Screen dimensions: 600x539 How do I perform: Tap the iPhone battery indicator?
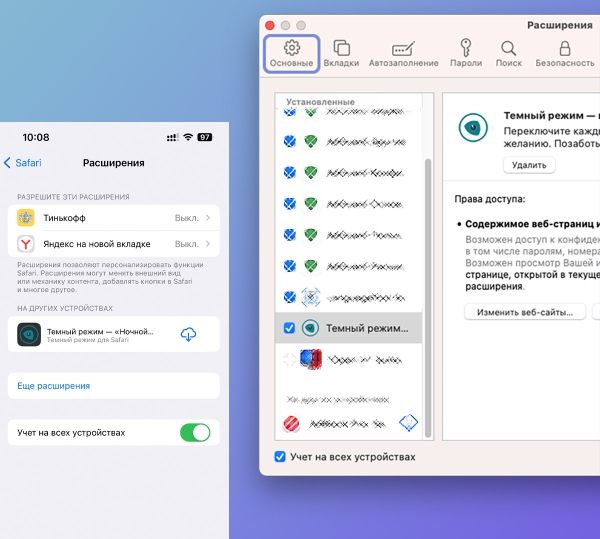click(x=205, y=137)
